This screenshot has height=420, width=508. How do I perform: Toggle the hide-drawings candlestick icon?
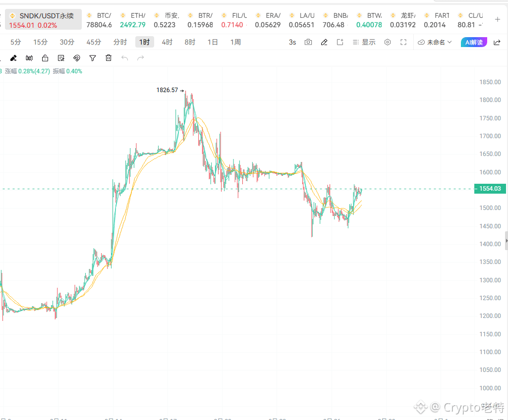(x=29, y=58)
